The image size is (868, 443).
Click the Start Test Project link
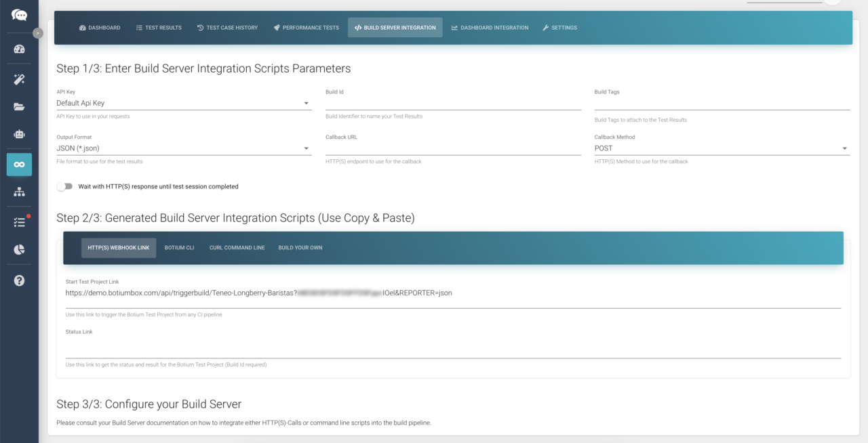pos(258,293)
